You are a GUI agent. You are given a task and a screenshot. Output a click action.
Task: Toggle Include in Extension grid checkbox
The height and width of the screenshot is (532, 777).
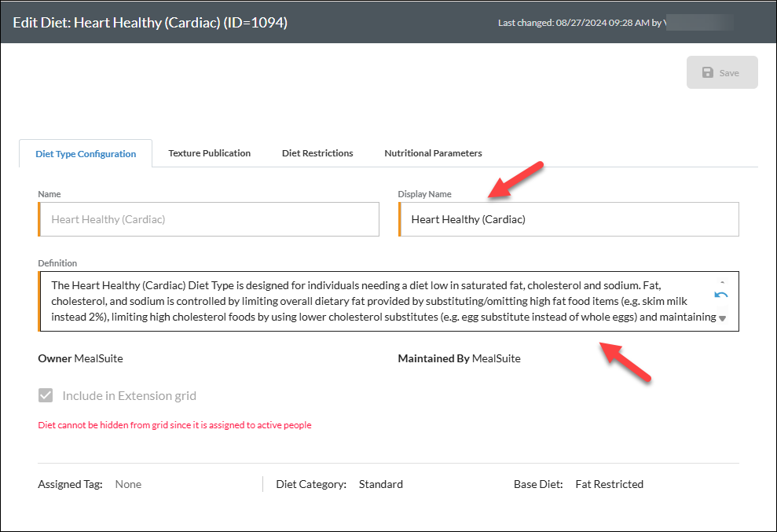pyautogui.click(x=46, y=395)
